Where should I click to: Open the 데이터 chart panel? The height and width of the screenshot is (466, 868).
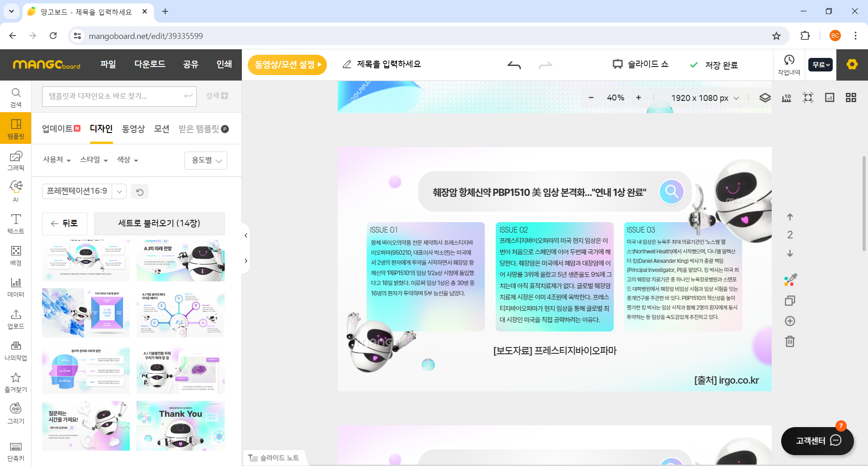point(16,287)
